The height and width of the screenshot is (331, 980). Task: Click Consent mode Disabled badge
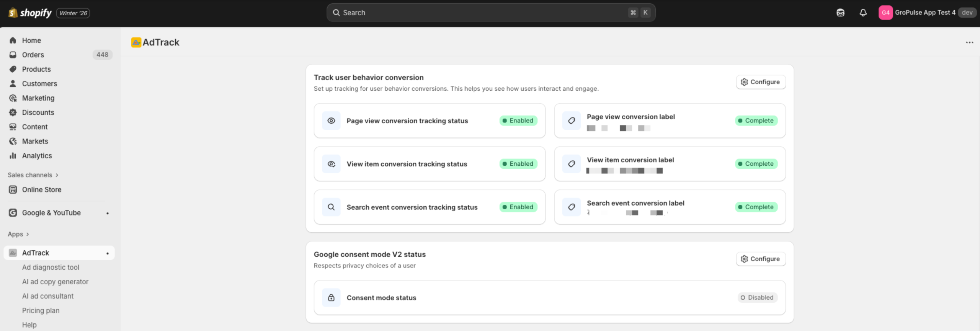tap(757, 297)
